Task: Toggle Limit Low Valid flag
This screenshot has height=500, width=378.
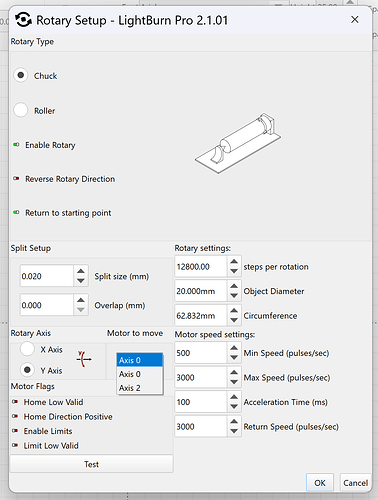Action: [15, 445]
